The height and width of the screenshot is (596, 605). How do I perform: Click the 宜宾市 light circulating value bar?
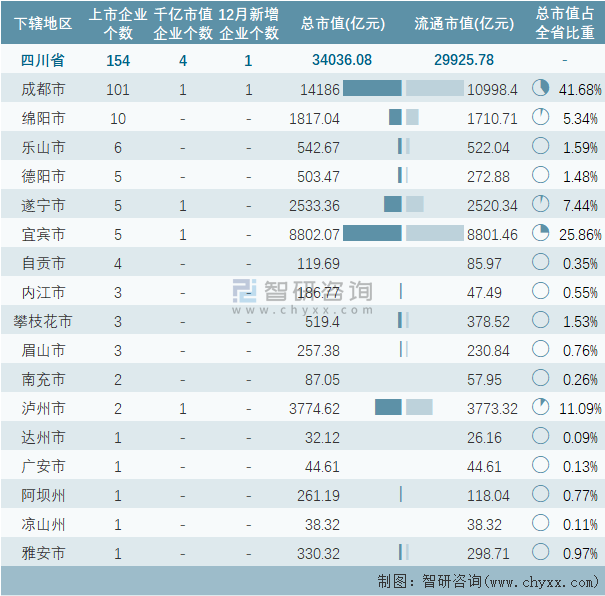(x=435, y=234)
